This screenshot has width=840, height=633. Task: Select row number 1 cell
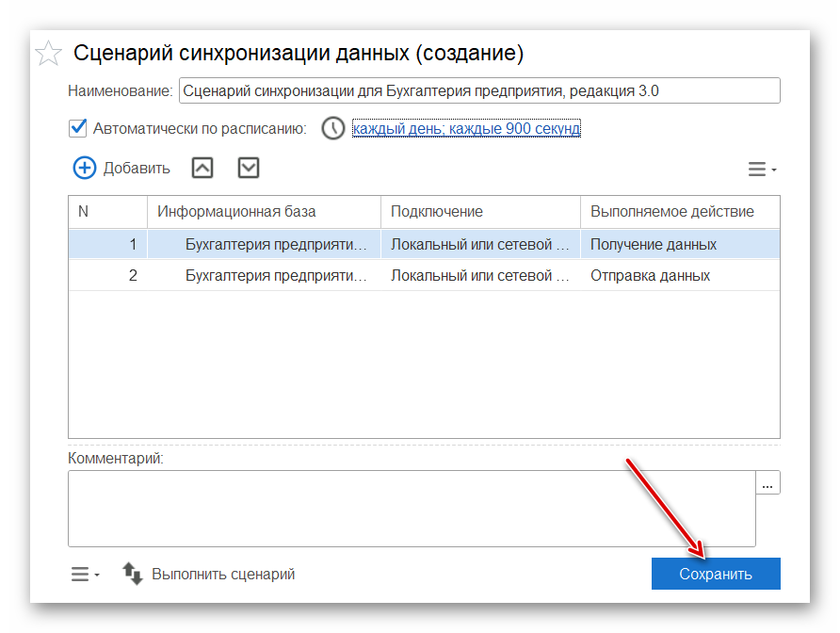(x=107, y=244)
